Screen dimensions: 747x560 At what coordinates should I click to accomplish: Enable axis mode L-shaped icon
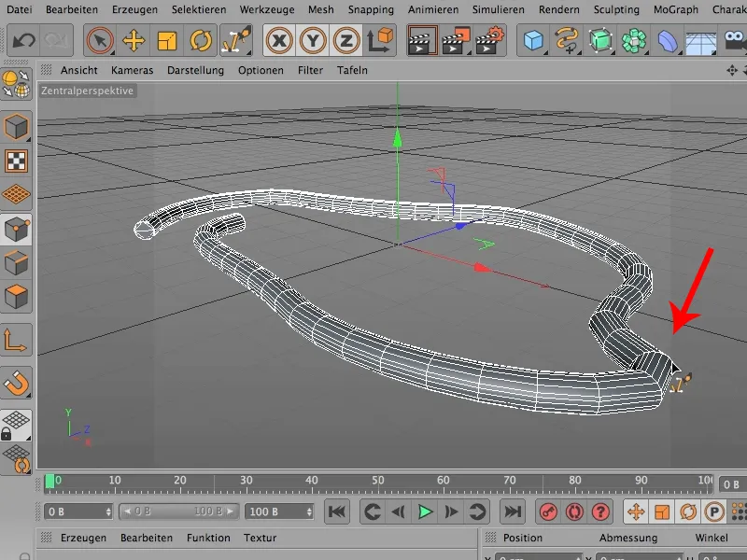(x=16, y=340)
